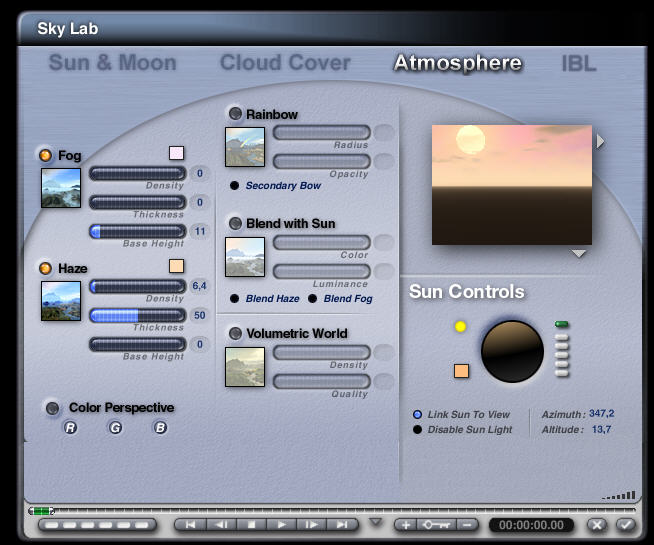Click the Blend with Sun Luminance slider

click(322, 271)
